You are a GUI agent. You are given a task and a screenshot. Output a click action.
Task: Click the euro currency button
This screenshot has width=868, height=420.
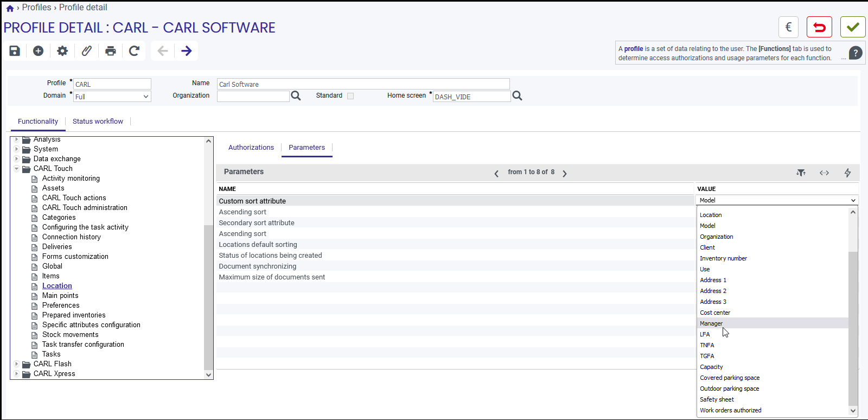[x=788, y=27]
